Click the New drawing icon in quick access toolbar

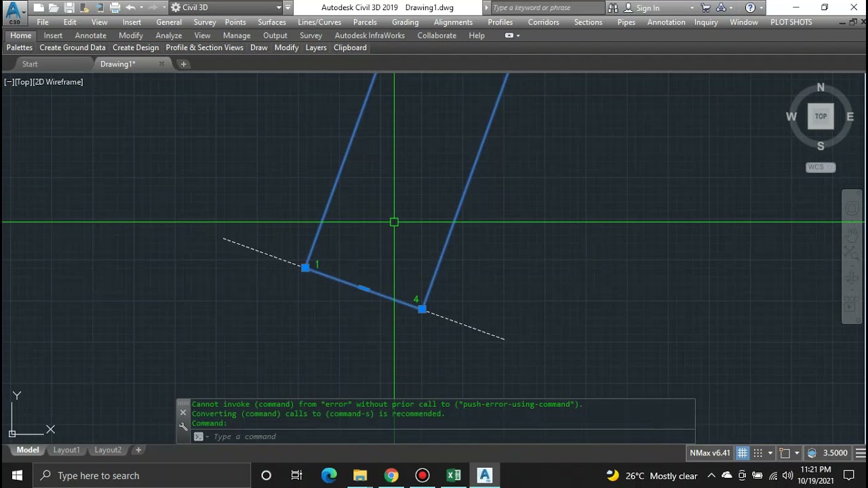(x=38, y=8)
